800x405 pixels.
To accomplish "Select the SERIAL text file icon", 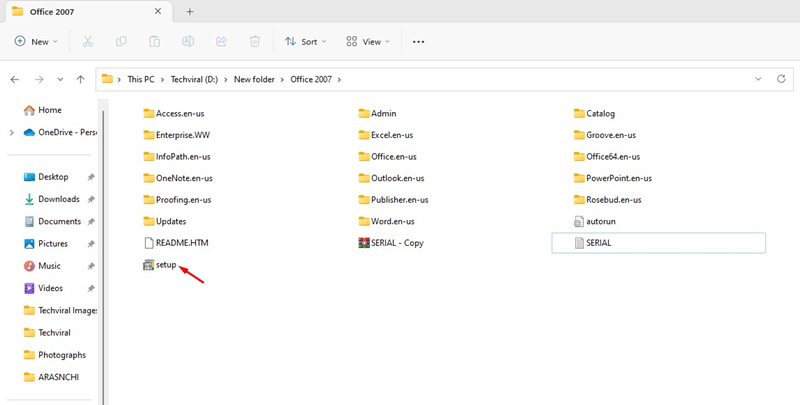I will [579, 243].
